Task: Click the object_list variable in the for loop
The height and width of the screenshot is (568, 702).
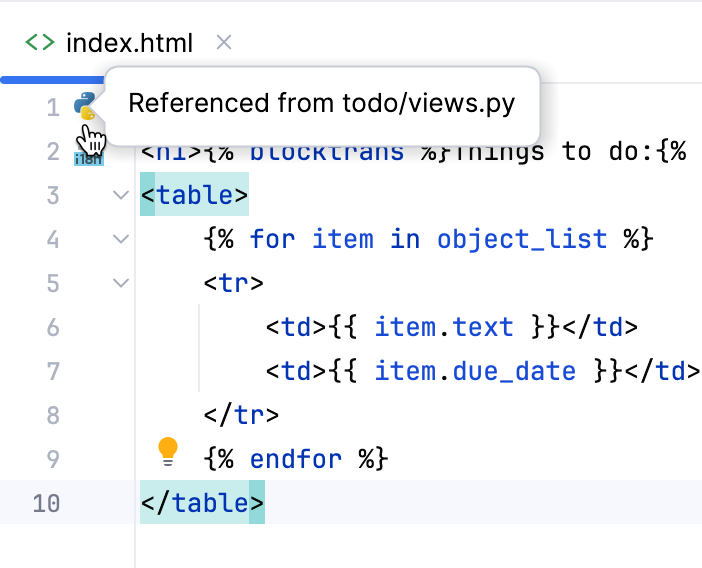Action: pyautogui.click(x=522, y=239)
